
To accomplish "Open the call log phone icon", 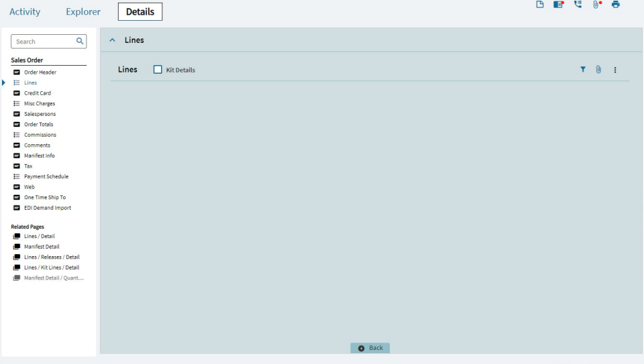I will pyautogui.click(x=578, y=5).
